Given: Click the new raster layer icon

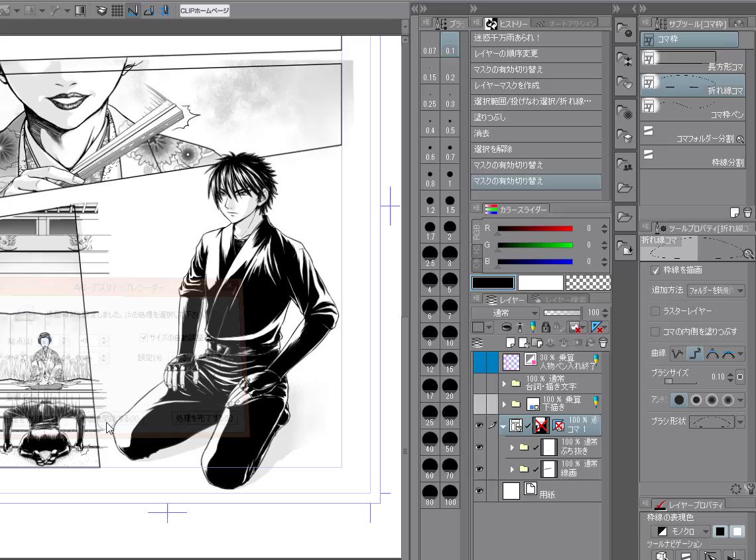Looking at the screenshot, I should point(511,342).
